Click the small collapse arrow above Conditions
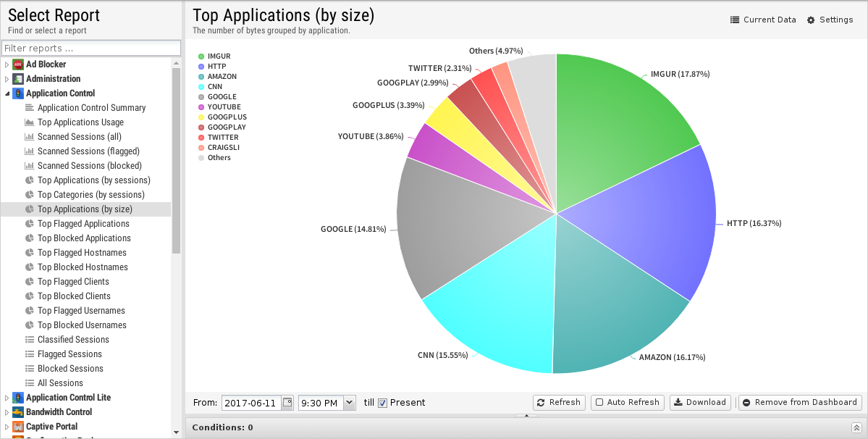868x439 pixels. pyautogui.click(x=526, y=415)
